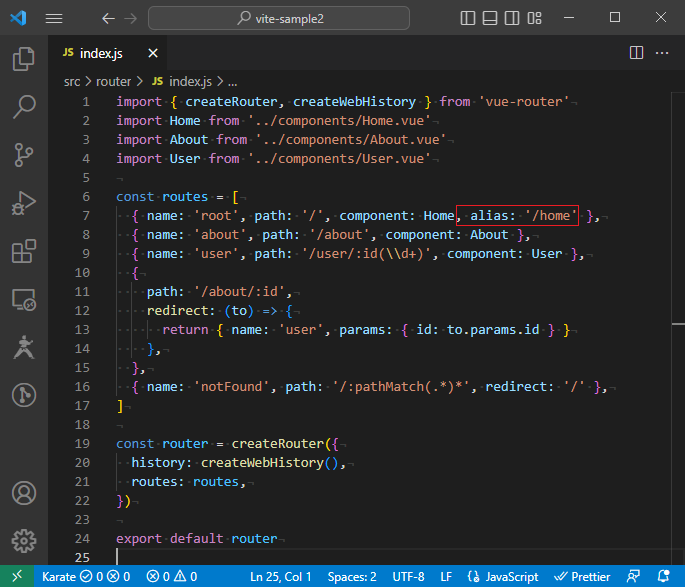Image resolution: width=685 pixels, height=587 pixels.
Task: Toggle the secondary side bar
Action: click(x=512, y=18)
